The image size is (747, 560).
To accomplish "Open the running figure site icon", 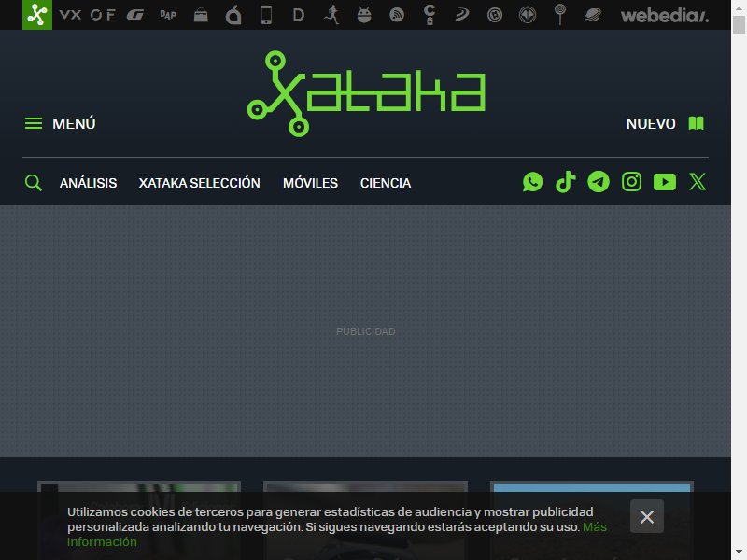I will click(x=331, y=15).
